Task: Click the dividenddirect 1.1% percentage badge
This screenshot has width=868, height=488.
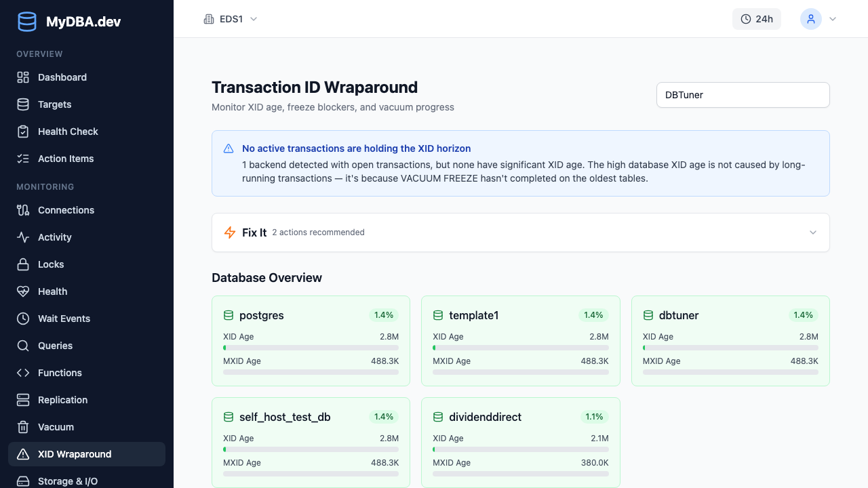Action: (594, 417)
